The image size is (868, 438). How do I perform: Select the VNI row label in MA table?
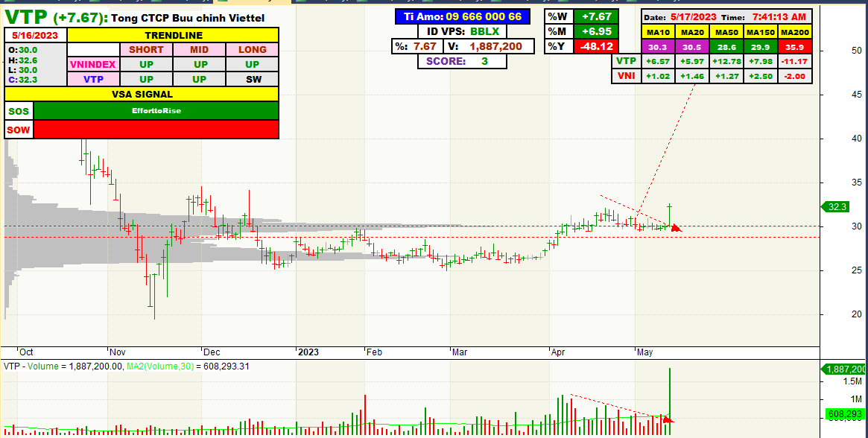coord(626,77)
